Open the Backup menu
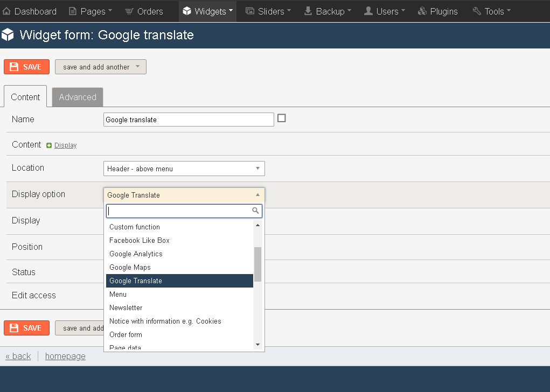The width and height of the screenshot is (550, 392). point(328,11)
